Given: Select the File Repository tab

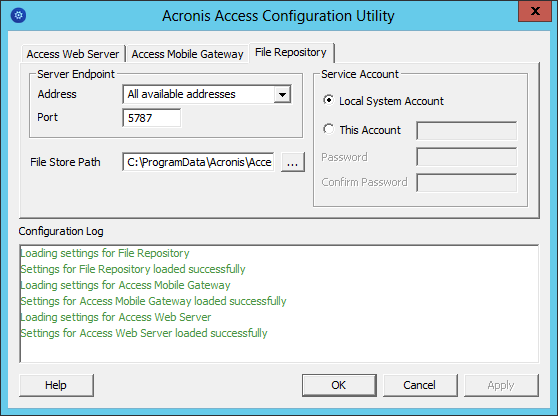Looking at the screenshot, I should (x=291, y=52).
